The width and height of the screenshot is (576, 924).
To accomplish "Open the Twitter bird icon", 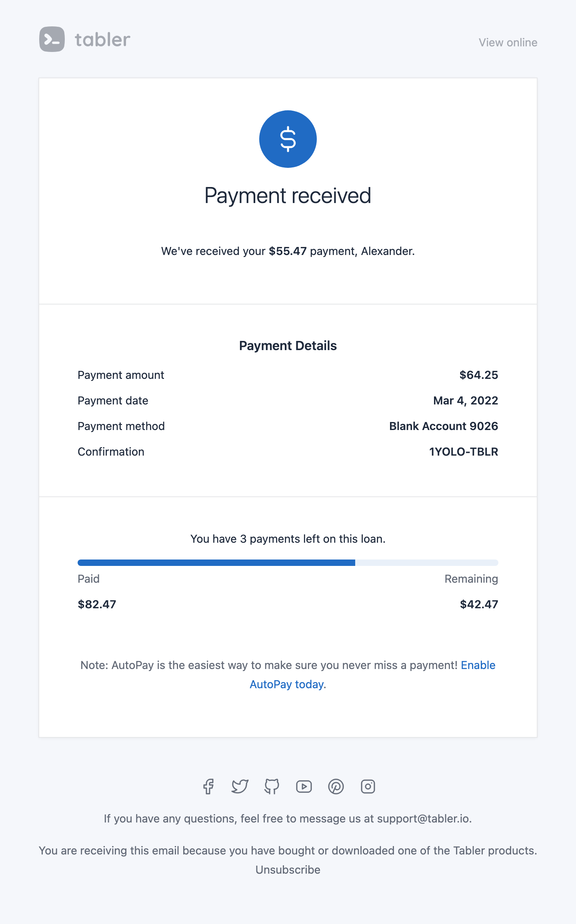I will point(240,787).
